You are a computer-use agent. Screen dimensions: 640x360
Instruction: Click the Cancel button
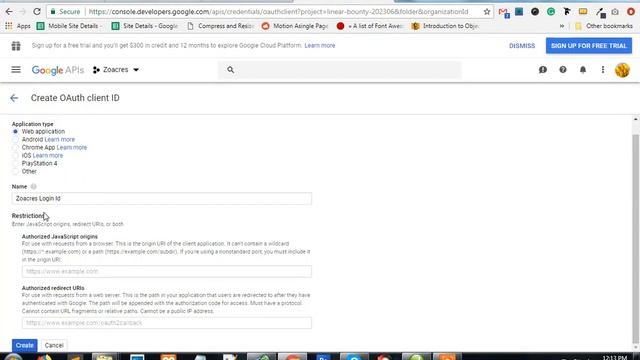click(x=54, y=345)
